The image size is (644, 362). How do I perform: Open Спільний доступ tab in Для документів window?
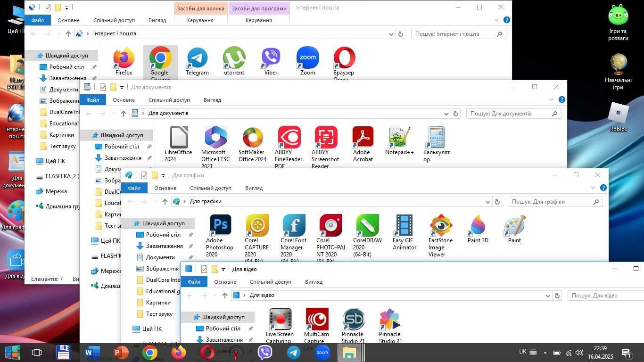(169, 100)
